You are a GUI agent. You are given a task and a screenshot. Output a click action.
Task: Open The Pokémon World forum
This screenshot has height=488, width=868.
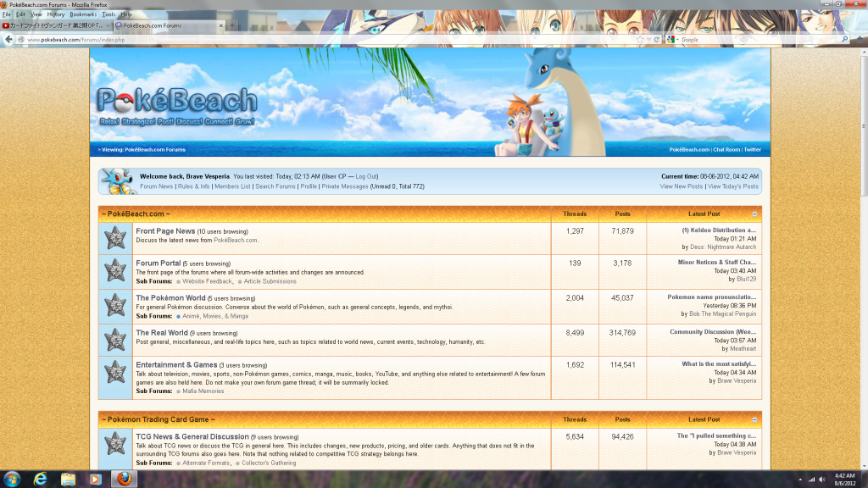coord(170,298)
